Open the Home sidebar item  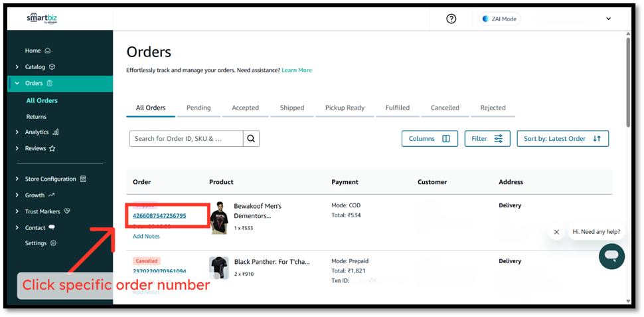tap(33, 51)
